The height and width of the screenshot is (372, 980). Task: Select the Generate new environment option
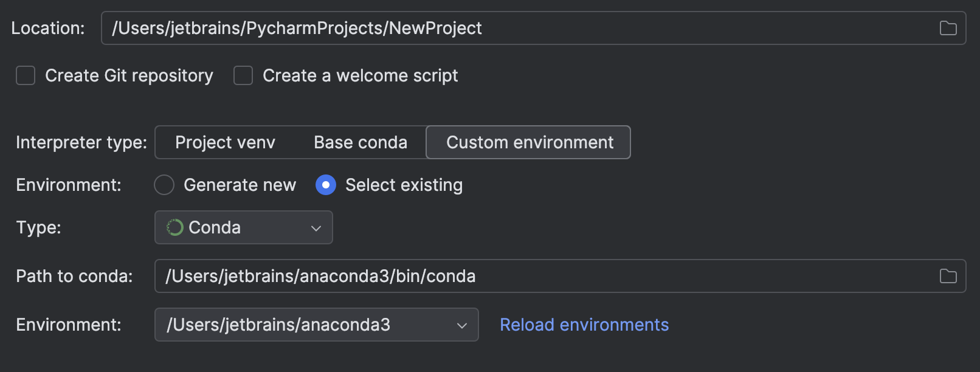[x=164, y=185]
